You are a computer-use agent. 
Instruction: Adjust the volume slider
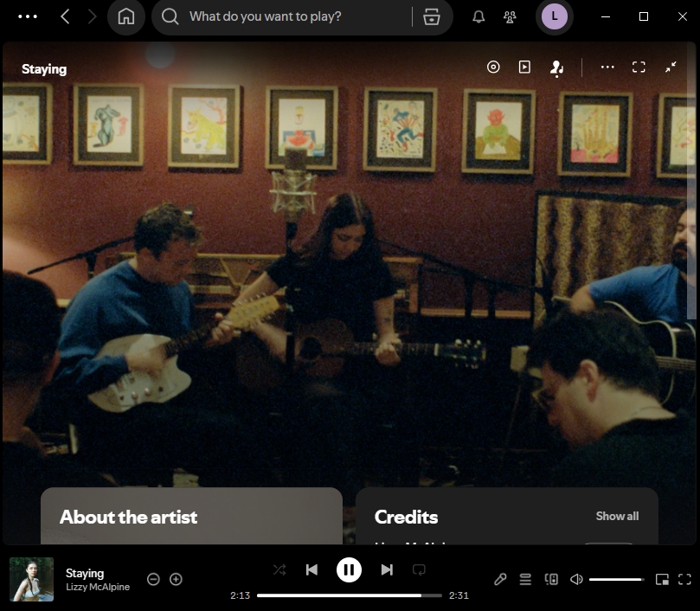pyautogui.click(x=617, y=579)
